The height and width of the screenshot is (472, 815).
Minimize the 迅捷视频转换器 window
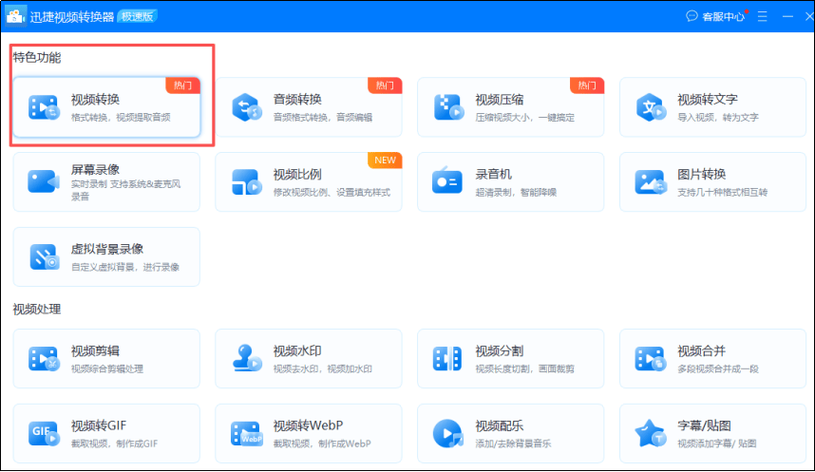(x=788, y=17)
